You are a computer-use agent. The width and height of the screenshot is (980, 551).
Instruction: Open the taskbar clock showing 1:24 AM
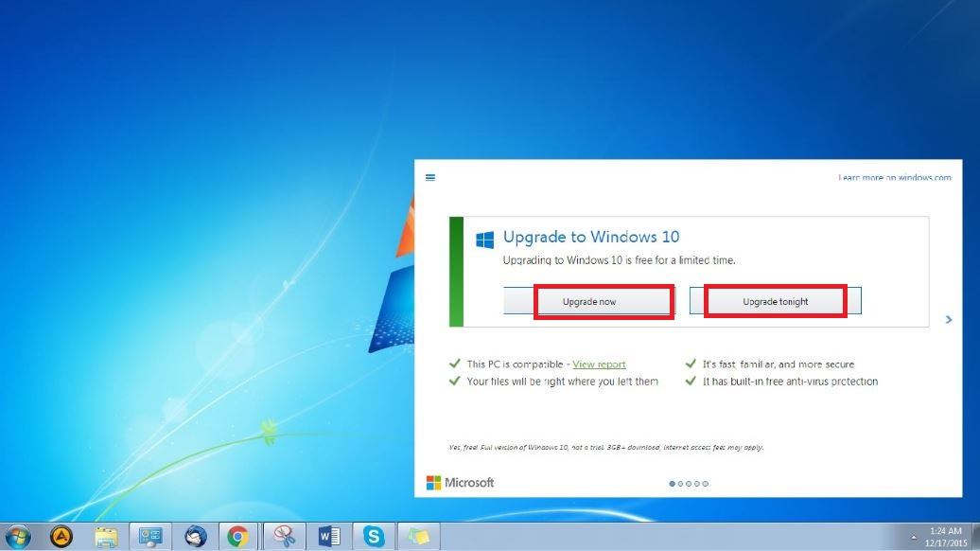point(946,537)
